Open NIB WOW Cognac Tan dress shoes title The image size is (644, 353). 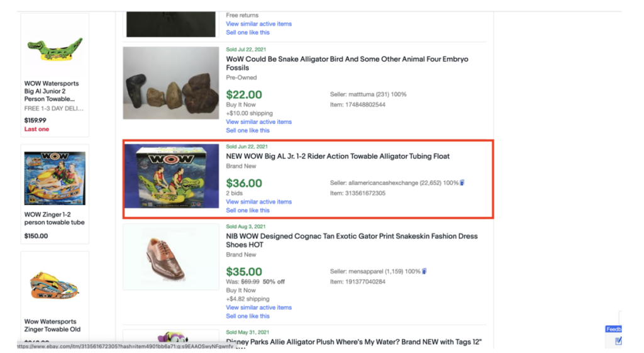[x=352, y=240]
